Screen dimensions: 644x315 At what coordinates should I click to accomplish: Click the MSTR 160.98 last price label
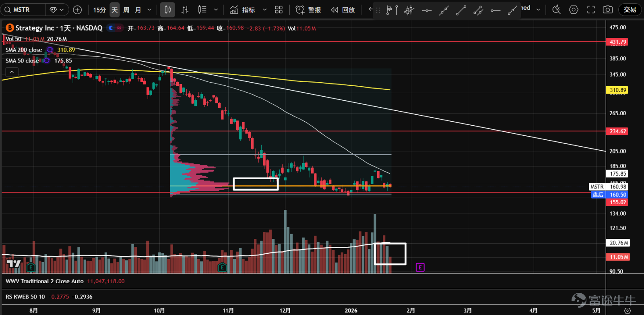609,187
